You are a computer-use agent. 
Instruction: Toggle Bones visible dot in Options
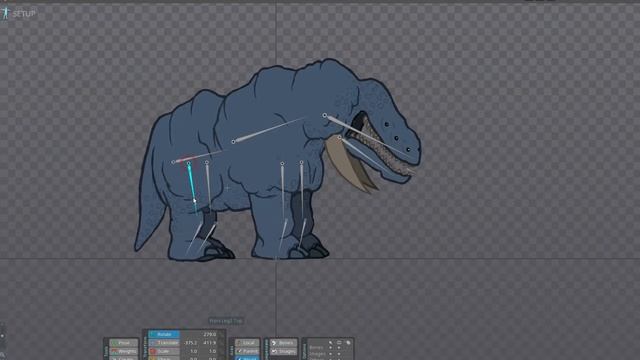click(x=339, y=348)
